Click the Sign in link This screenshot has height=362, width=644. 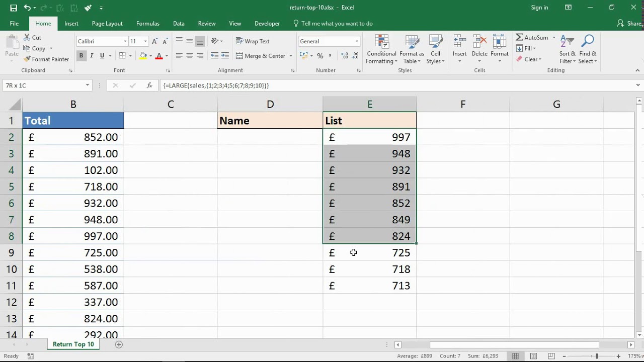point(539,8)
